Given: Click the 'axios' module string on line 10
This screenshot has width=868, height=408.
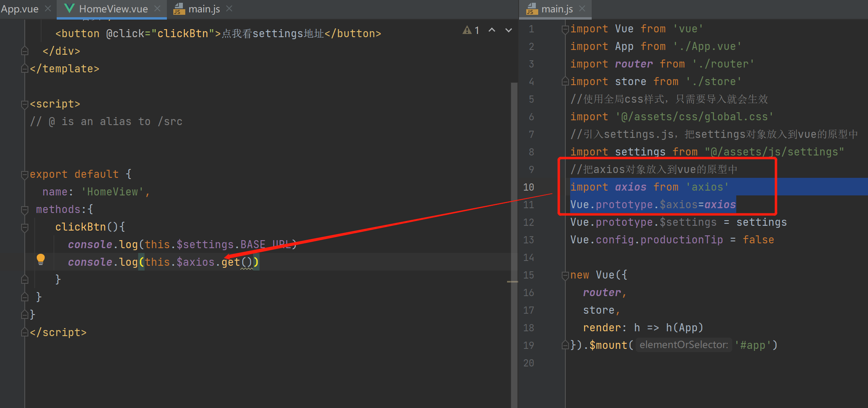Looking at the screenshot, I should coord(707,187).
